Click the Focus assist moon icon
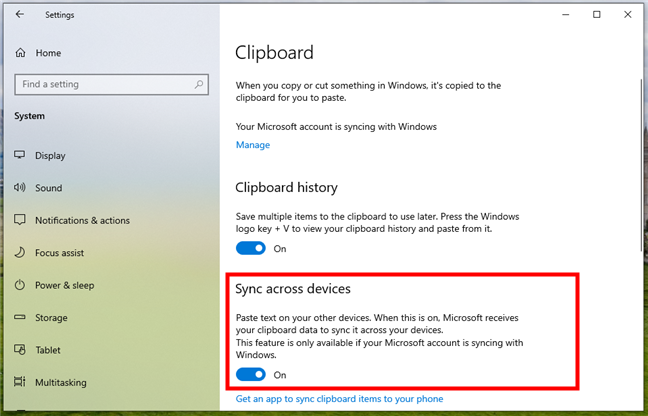 point(19,252)
